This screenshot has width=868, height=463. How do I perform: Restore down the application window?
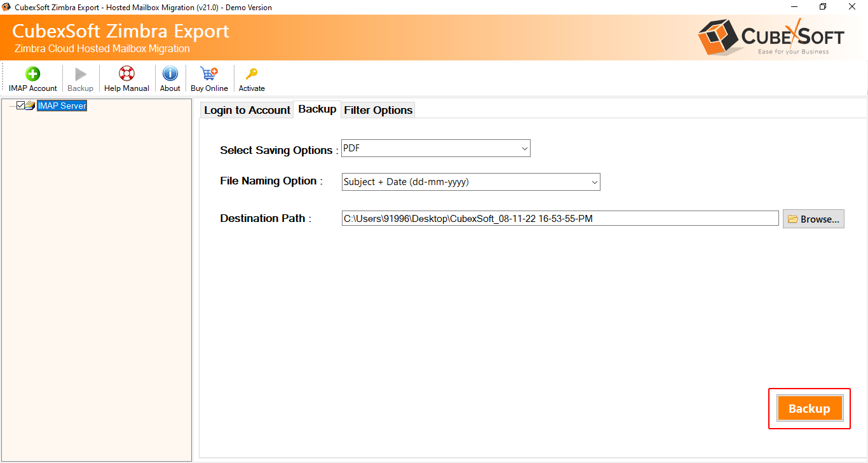pos(823,7)
